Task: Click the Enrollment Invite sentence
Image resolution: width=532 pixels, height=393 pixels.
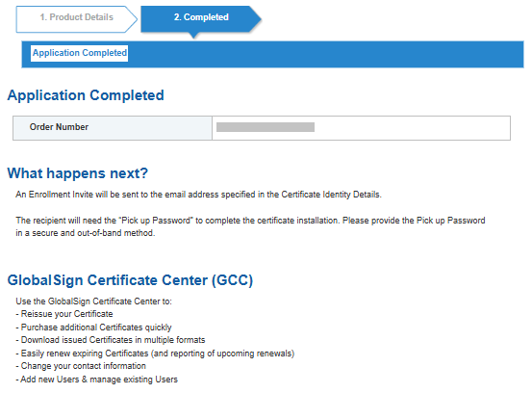Action: coord(198,195)
